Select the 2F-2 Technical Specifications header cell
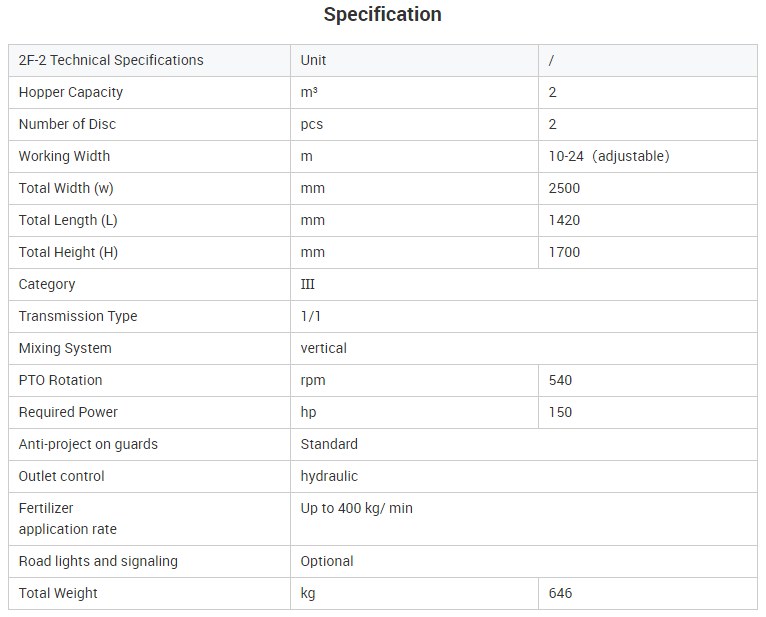 click(149, 61)
